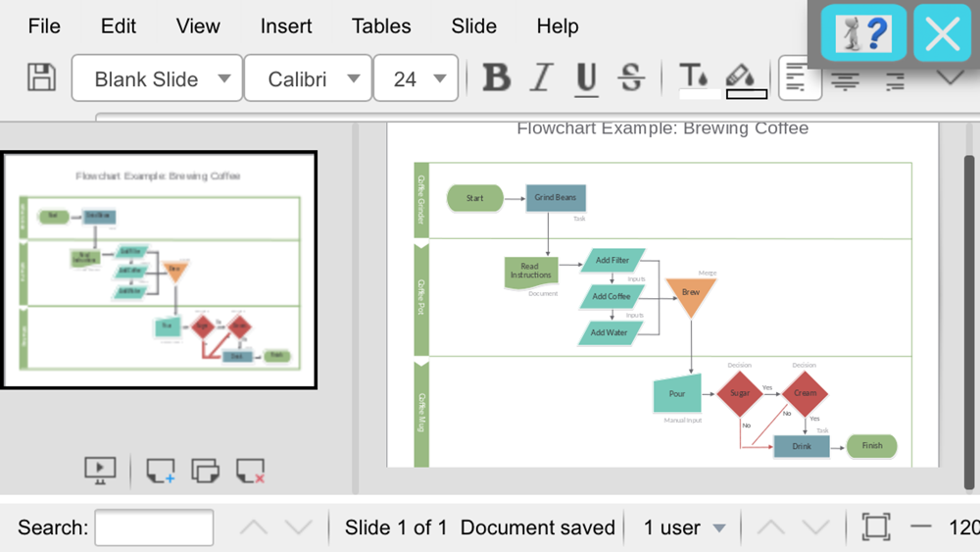This screenshot has width=980, height=552.
Task: Start the slideshow presentation
Action: [x=100, y=470]
